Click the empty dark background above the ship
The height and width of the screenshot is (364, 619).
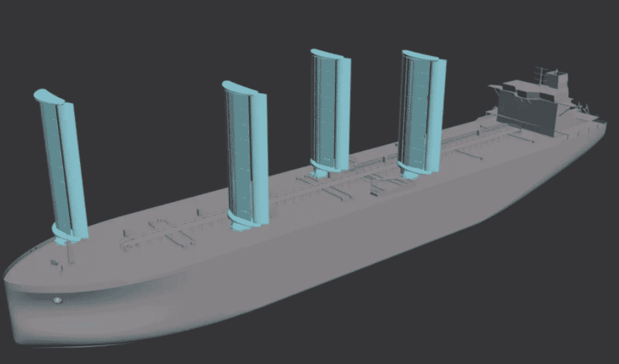coord(163,39)
